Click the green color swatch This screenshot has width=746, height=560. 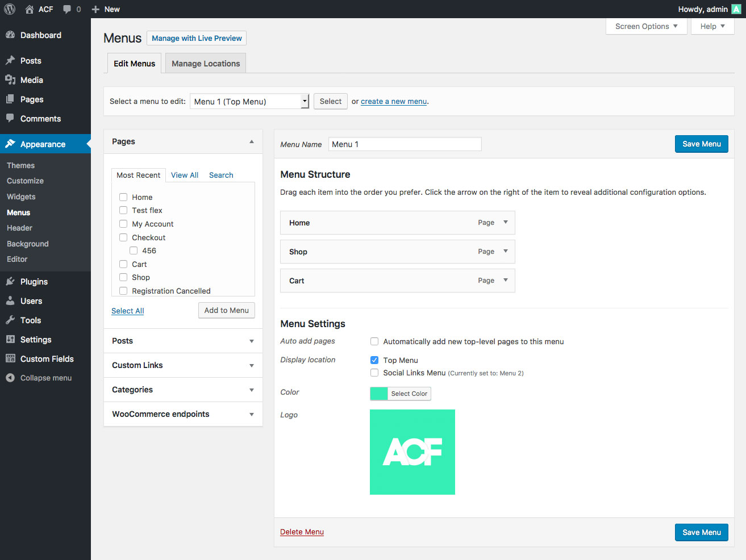point(379,394)
